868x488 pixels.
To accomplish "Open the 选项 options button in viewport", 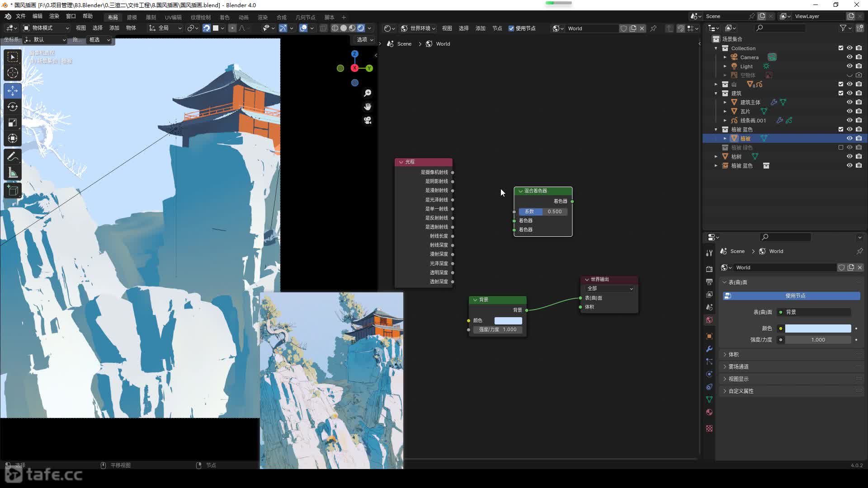I will pos(364,40).
